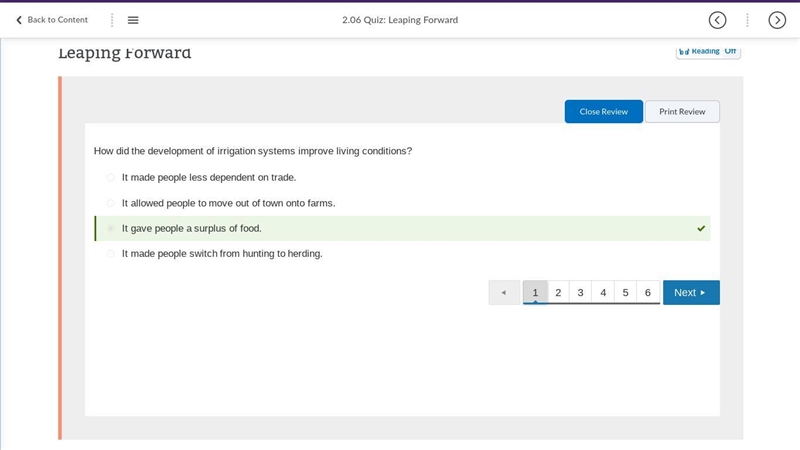This screenshot has height=450, width=800.
Task: Click the previous page arrow in pagination
Action: (504, 292)
